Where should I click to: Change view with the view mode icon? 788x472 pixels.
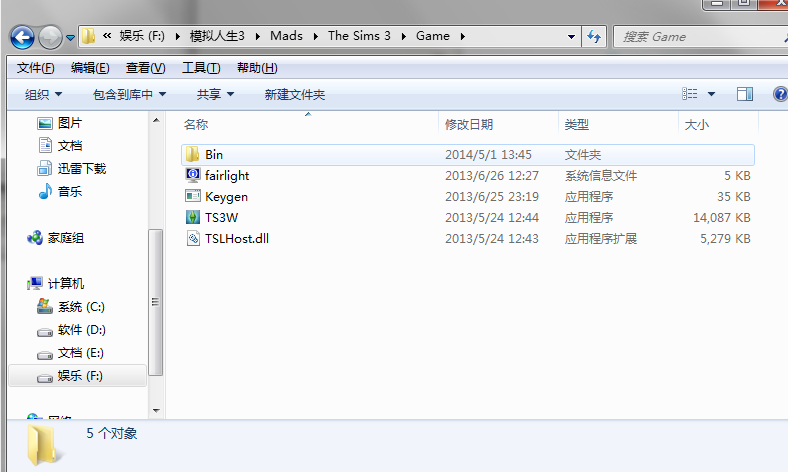click(690, 94)
